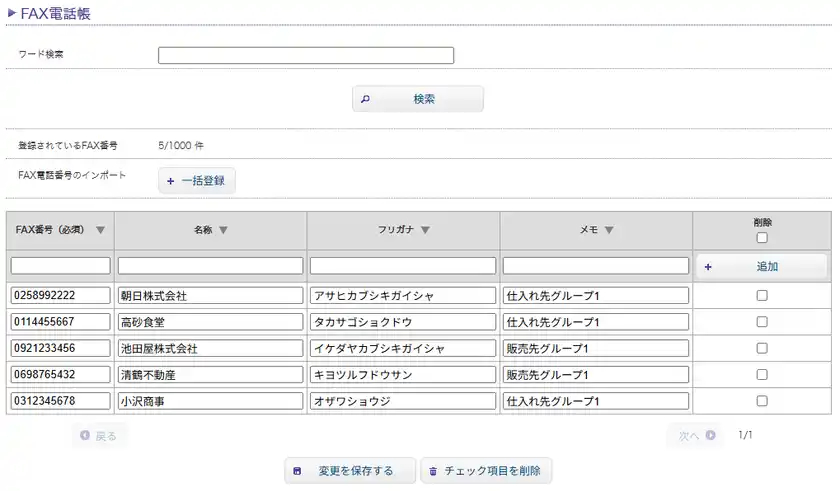Click the trash icon next to チェック項目を削除
Screen dimensions: 840x491
433,471
